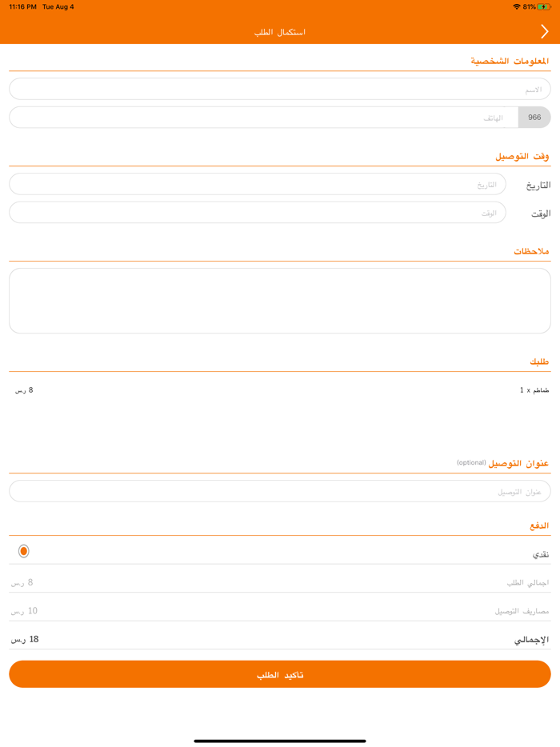The width and height of the screenshot is (560, 747).
Task: Click inside the ملاحظات notes text area
Action: coord(279,300)
